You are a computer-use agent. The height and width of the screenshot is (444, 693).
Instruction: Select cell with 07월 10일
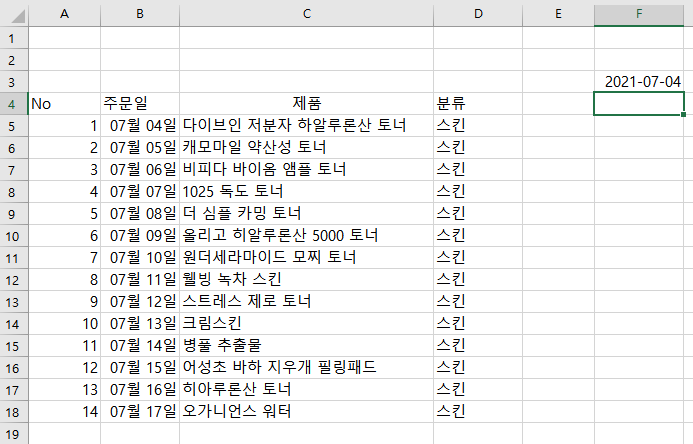(x=140, y=258)
